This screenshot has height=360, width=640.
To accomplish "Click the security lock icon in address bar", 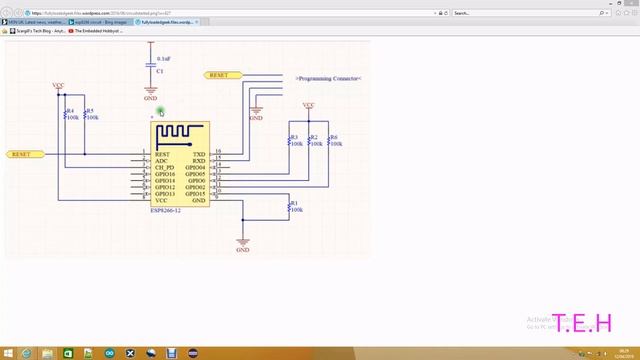I will click(440, 13).
